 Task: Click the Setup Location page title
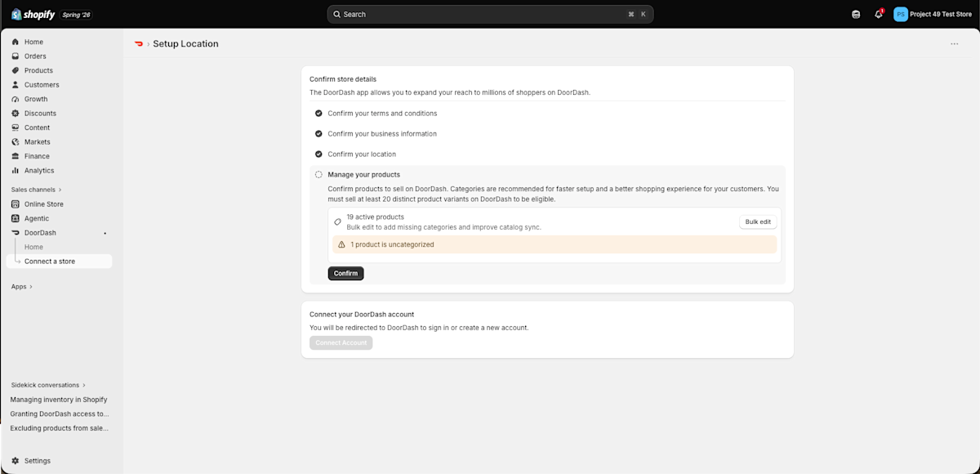[x=186, y=44]
